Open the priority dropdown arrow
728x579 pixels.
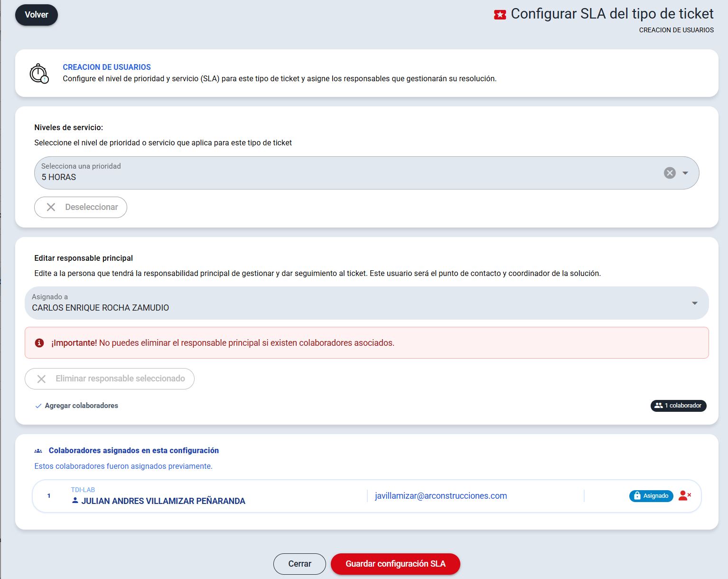pos(685,173)
